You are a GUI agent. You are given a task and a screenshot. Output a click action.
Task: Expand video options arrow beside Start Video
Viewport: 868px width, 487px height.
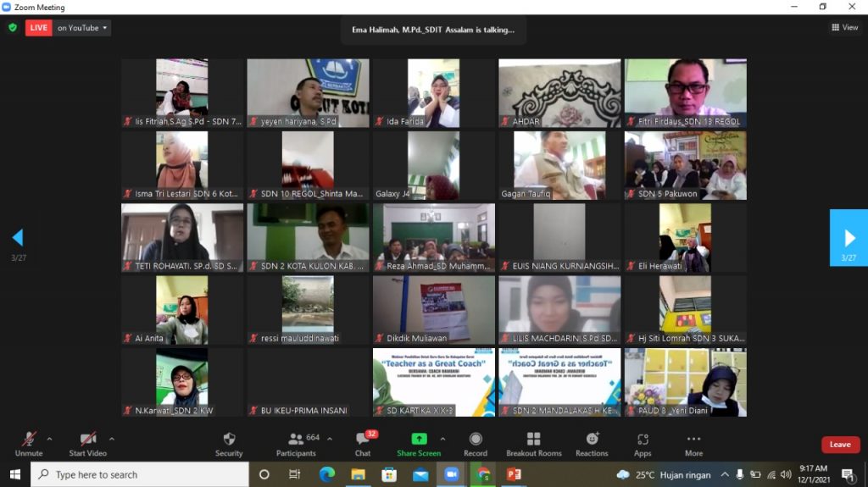click(x=112, y=439)
